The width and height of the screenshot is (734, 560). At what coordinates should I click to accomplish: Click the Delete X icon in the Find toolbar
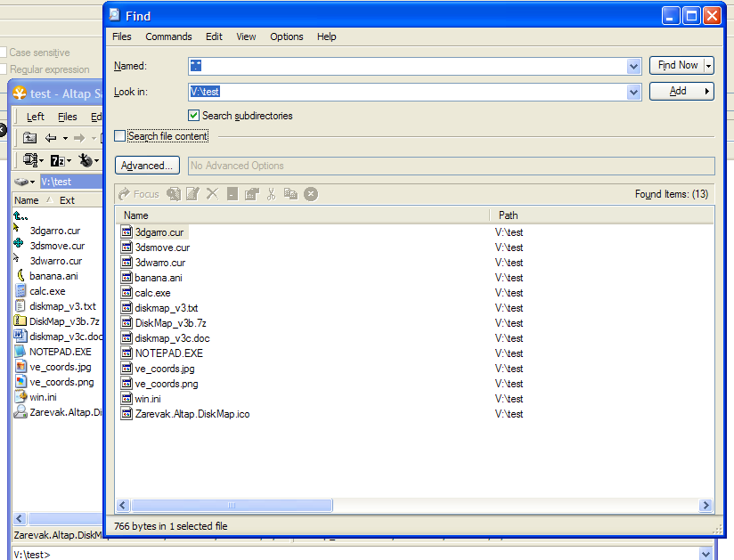[213, 194]
